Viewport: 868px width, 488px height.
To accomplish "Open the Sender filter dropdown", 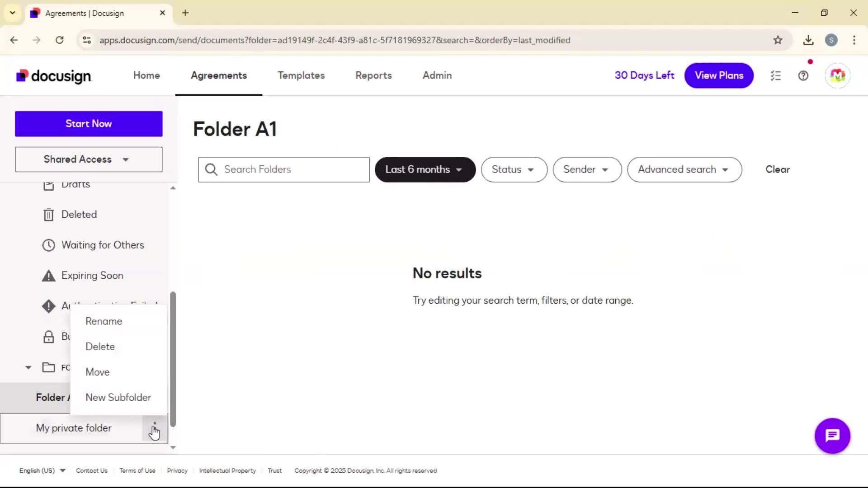I will [587, 169].
